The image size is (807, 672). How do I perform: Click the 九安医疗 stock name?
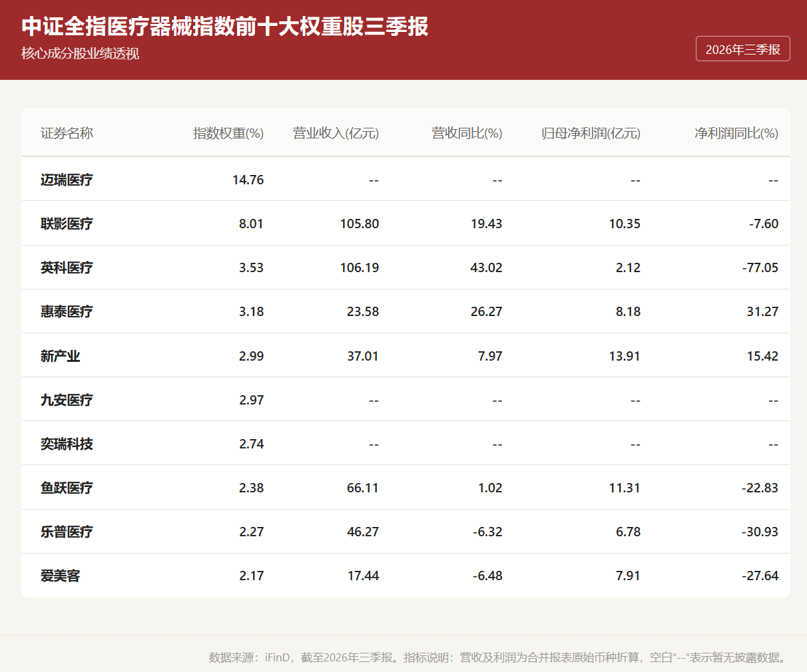[x=67, y=400]
